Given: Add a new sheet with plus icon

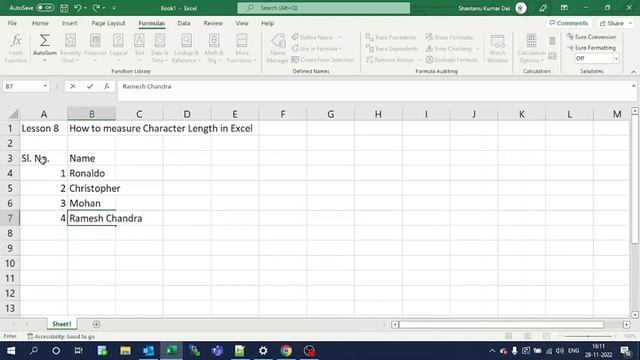Looking at the screenshot, I should coord(96,324).
